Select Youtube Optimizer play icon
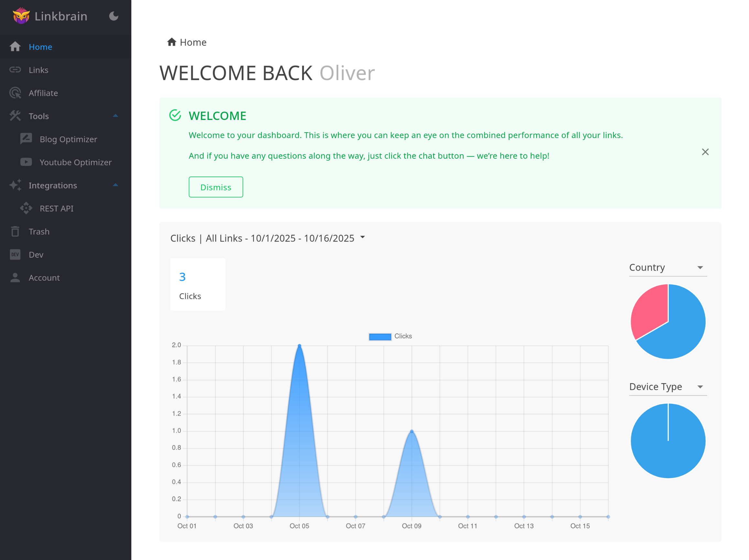The height and width of the screenshot is (560, 749). tap(26, 162)
